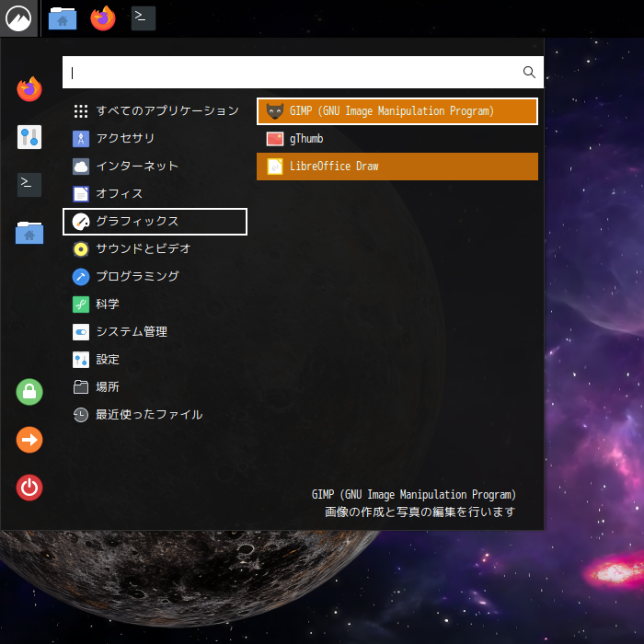Shut down using red power button
Screen dimensions: 644x644
(29, 488)
